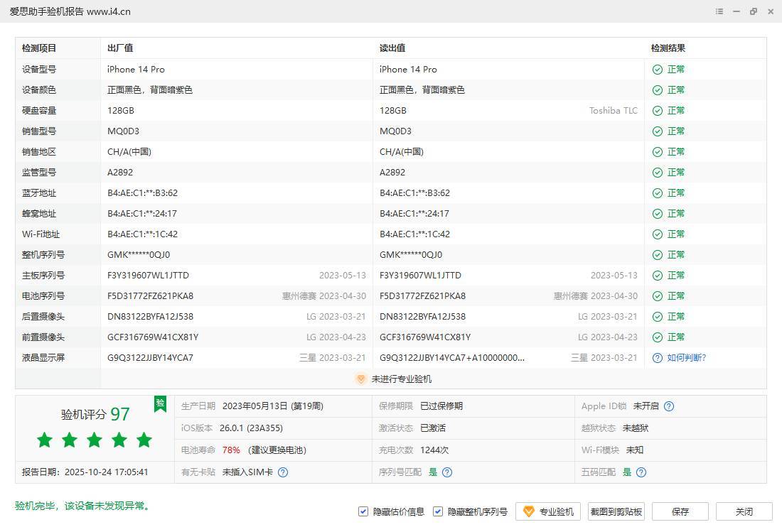Click help icon next to Apple ID锁

point(668,406)
